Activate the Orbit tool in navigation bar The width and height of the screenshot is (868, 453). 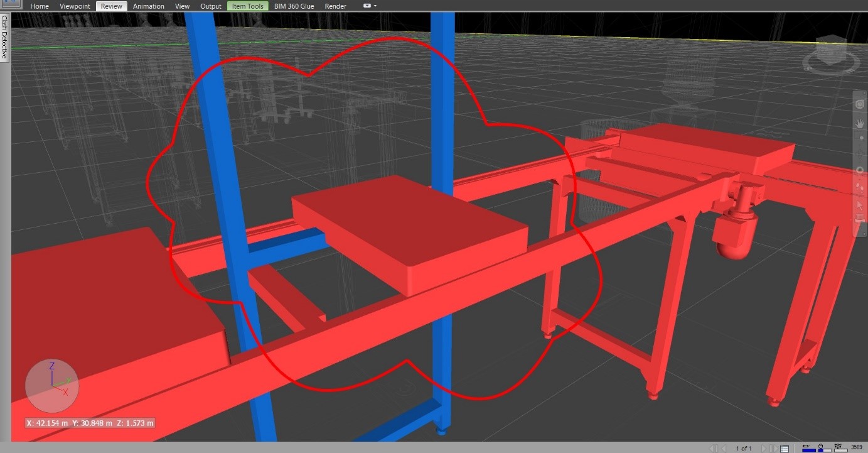tap(860, 170)
